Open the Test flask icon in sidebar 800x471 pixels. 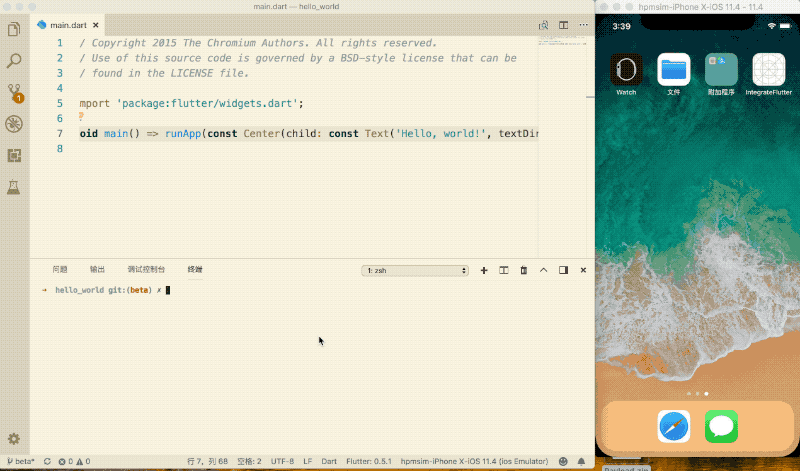click(x=14, y=187)
